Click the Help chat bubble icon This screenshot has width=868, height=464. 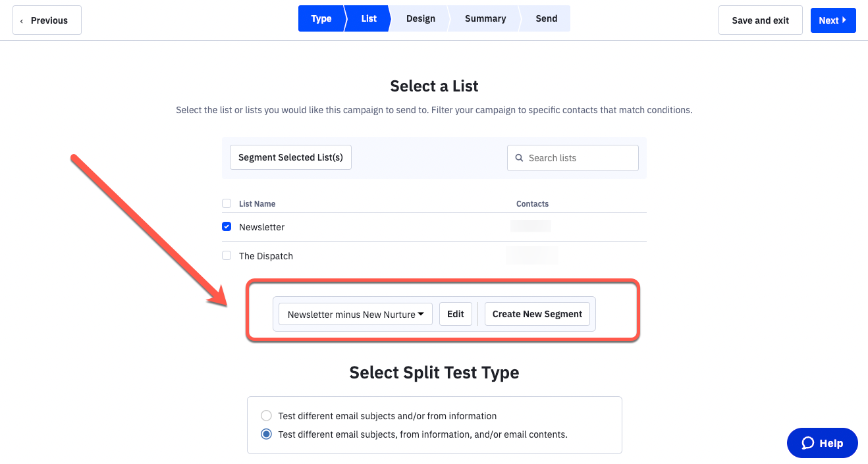808,443
